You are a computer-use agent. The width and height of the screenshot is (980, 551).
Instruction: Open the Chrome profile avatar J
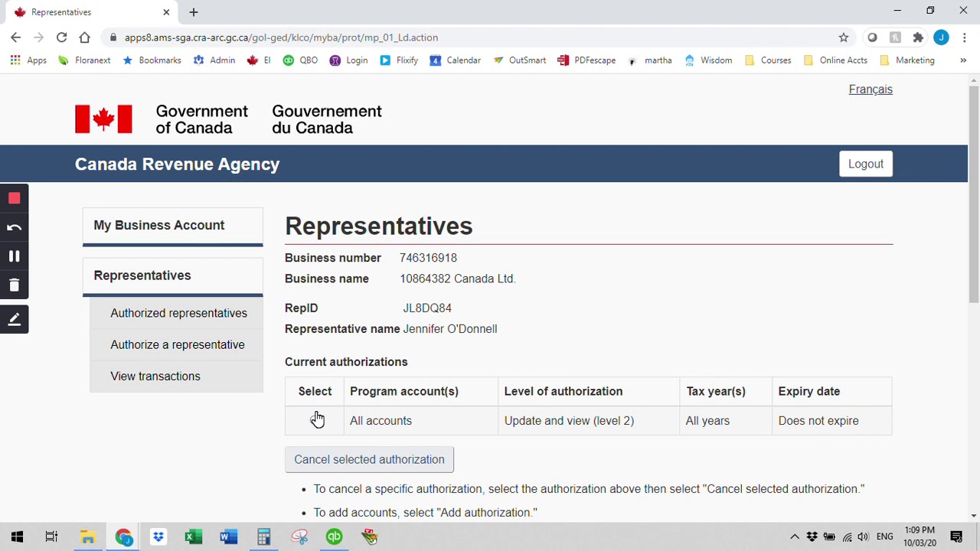click(941, 37)
